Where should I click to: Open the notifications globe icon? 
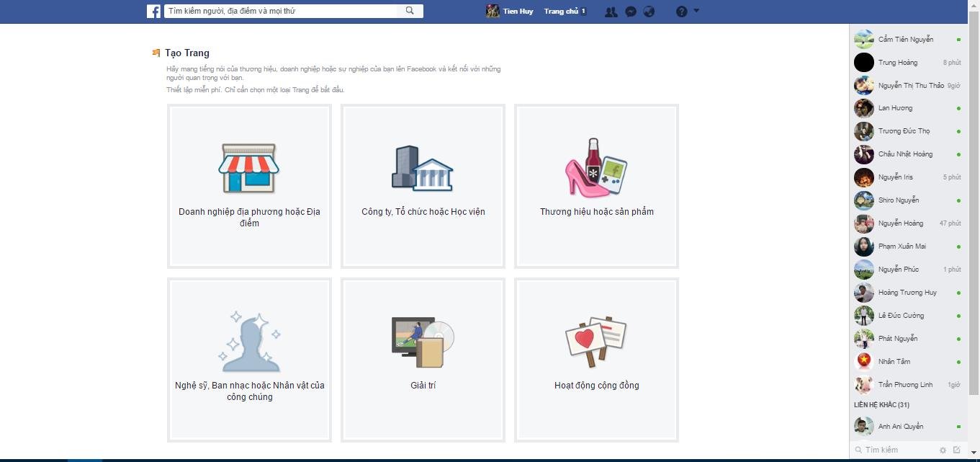tap(649, 12)
